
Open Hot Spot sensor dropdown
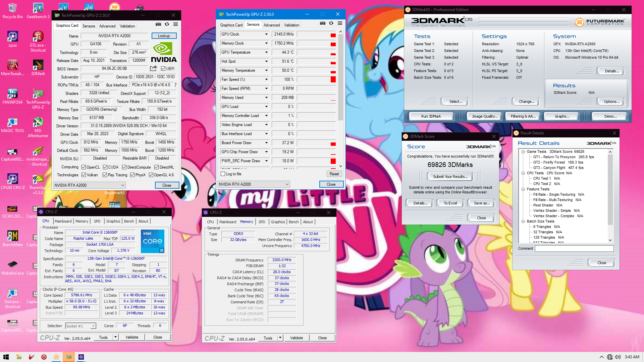(x=266, y=61)
